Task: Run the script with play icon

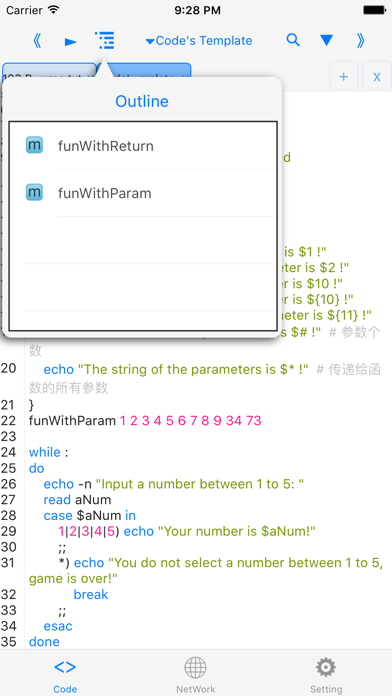Action: point(71,42)
